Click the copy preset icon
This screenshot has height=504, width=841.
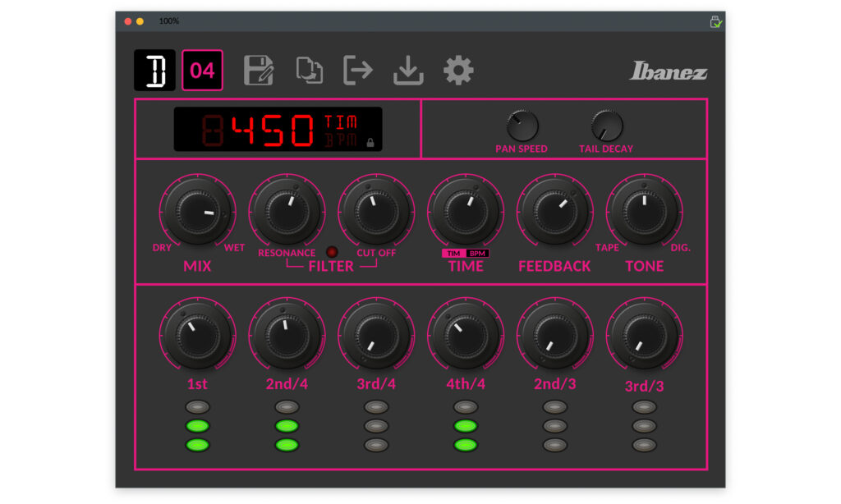pos(309,71)
